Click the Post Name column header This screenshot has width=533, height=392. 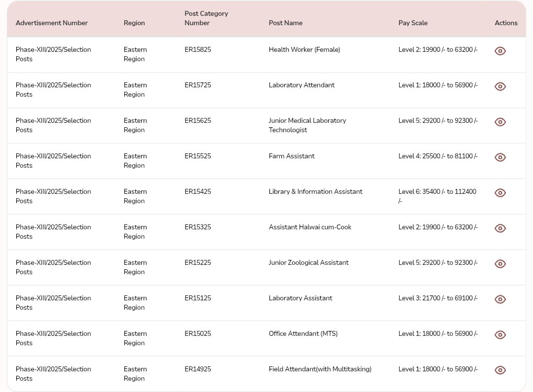[x=286, y=23]
